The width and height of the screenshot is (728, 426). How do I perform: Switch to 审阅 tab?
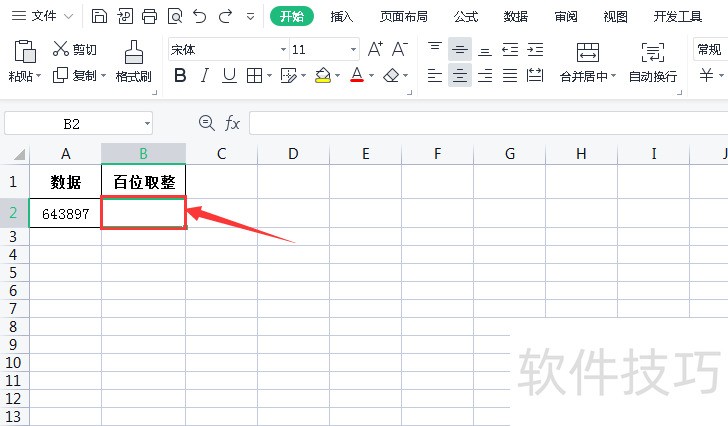tap(566, 17)
